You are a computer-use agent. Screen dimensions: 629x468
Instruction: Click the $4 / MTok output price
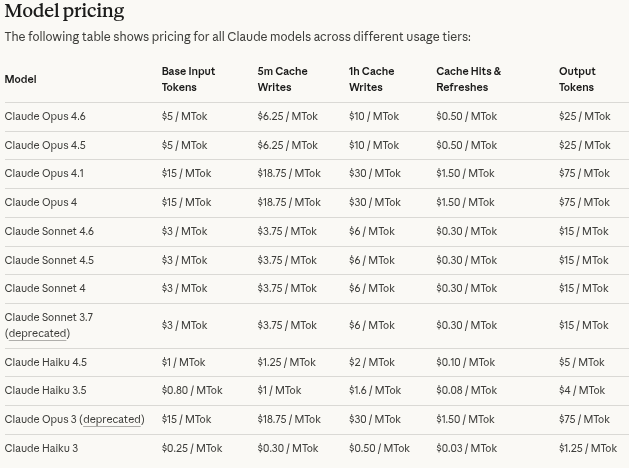[x=582, y=390]
